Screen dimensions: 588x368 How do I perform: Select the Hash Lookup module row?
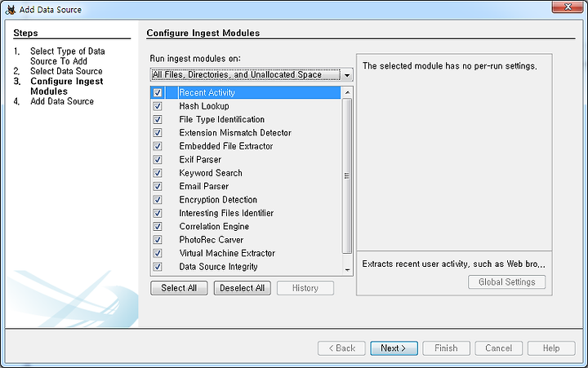[x=246, y=106]
